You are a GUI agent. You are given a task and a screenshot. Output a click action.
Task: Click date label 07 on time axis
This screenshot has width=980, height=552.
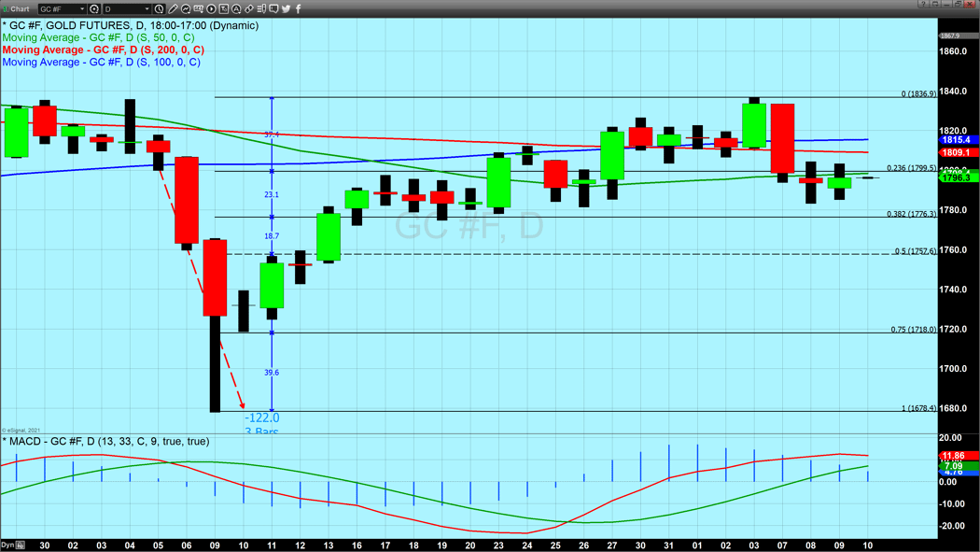(x=782, y=545)
